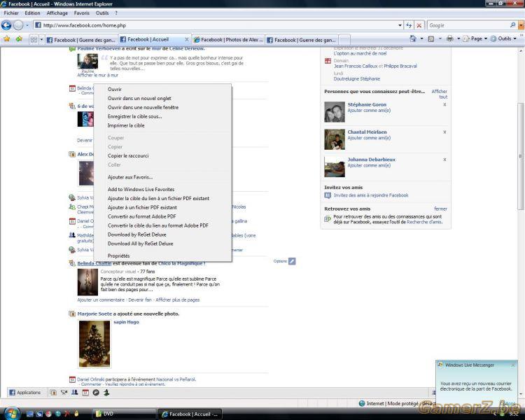This screenshot has width=525, height=420.
Task: Click the blue Options pencil icon
Action: [x=292, y=261]
